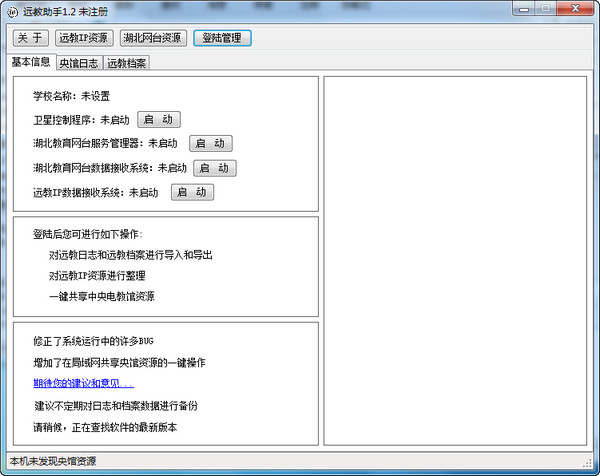Viewport: 600px width, 476px height.
Task: Click the 远教助手1.2 未注册 window title
Action: point(65,11)
